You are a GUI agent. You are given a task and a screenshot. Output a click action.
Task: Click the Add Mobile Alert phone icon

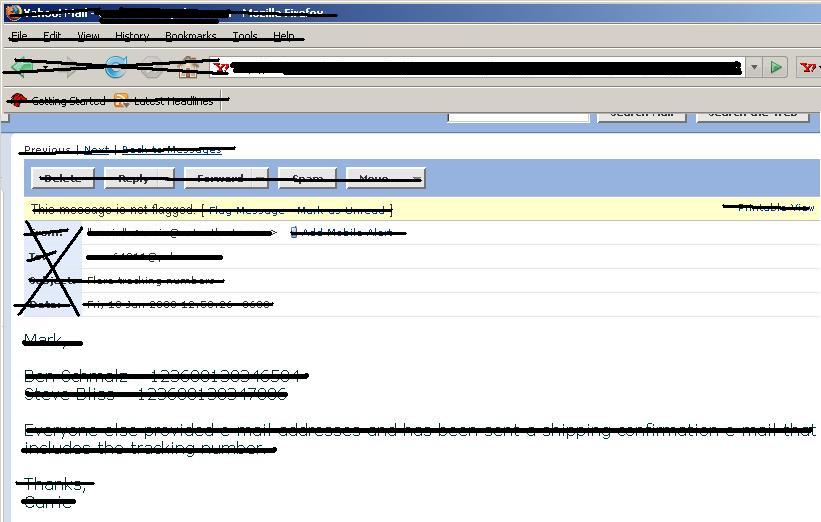(294, 232)
